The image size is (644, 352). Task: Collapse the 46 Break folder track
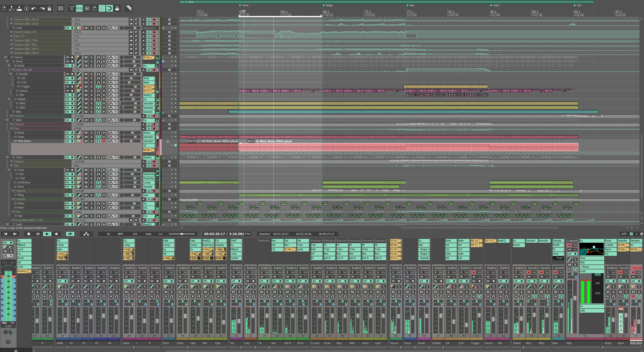pyautogui.click(x=9, y=66)
